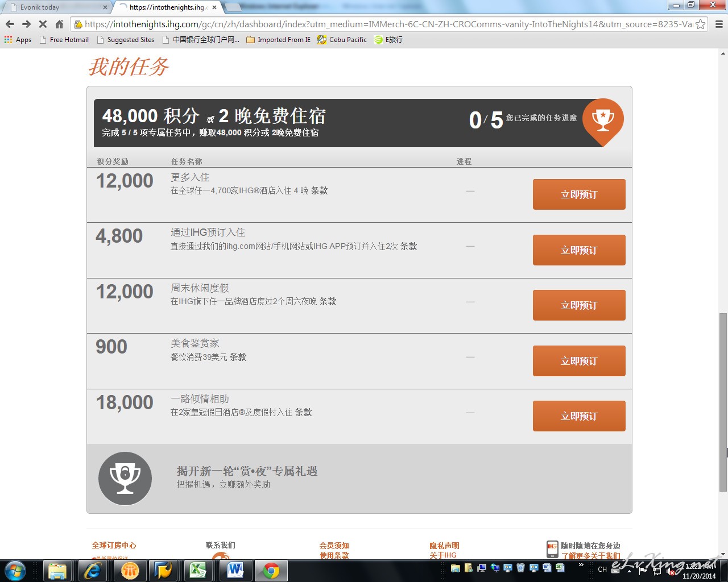Close the intothenights.ihg tab

(x=214, y=7)
